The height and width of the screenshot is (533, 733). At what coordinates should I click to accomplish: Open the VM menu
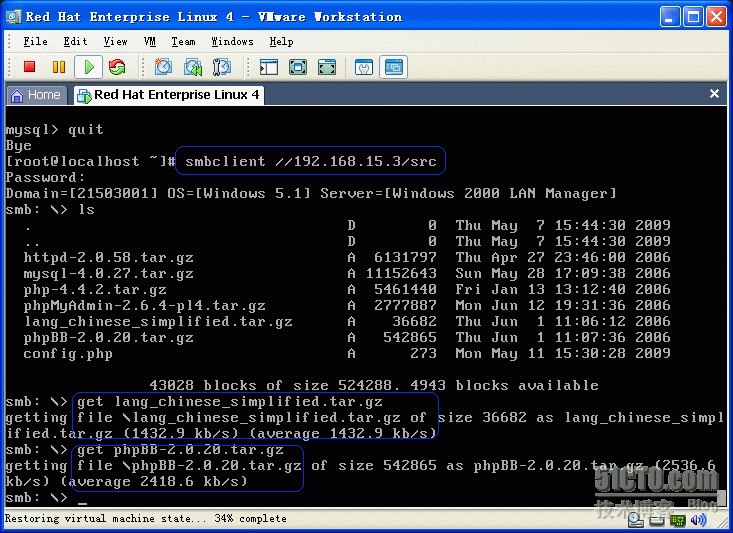pos(150,42)
